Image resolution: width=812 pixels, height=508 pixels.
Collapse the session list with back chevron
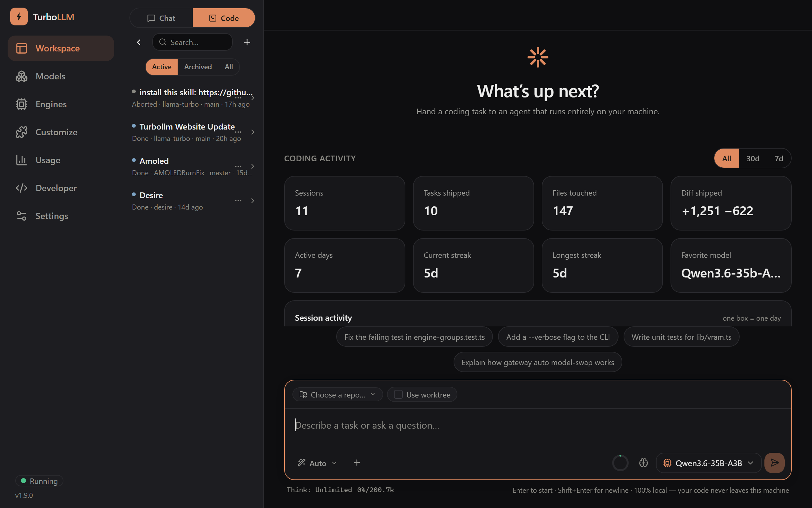(139, 42)
